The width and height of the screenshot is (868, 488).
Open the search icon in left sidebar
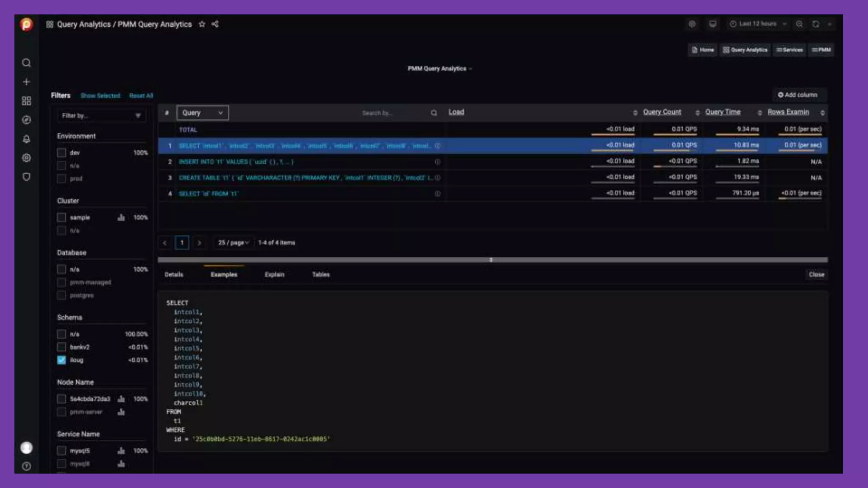tap(26, 63)
